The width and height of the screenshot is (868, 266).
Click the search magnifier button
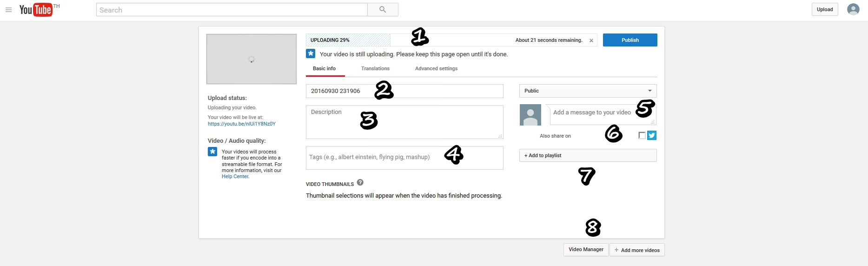point(383,10)
